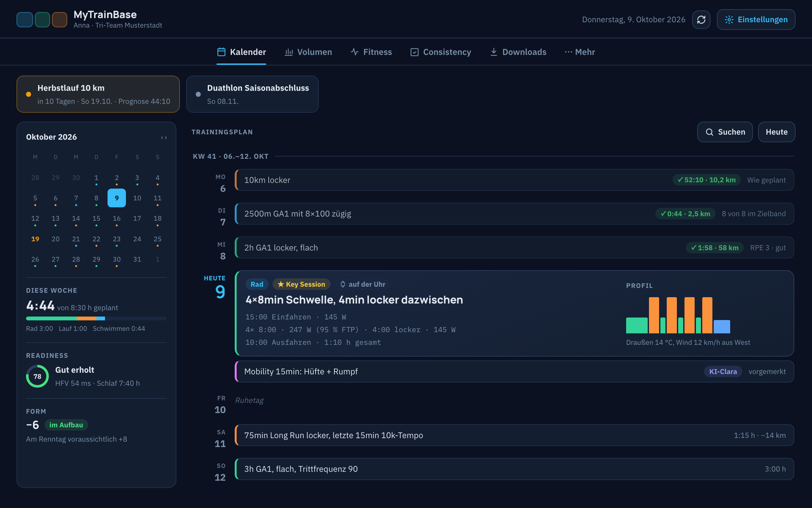Screen dimensions: 812x508
Task: Click the workout Profil interval chart
Action: (678, 315)
